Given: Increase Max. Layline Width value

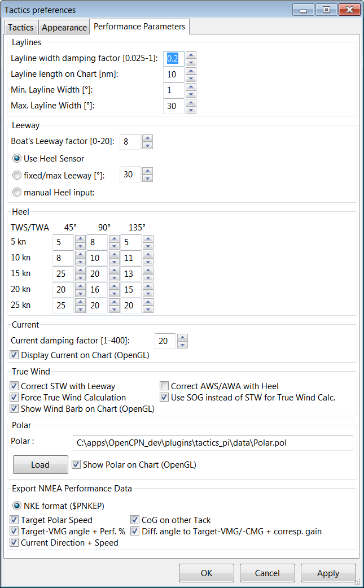Looking at the screenshot, I should [191, 103].
